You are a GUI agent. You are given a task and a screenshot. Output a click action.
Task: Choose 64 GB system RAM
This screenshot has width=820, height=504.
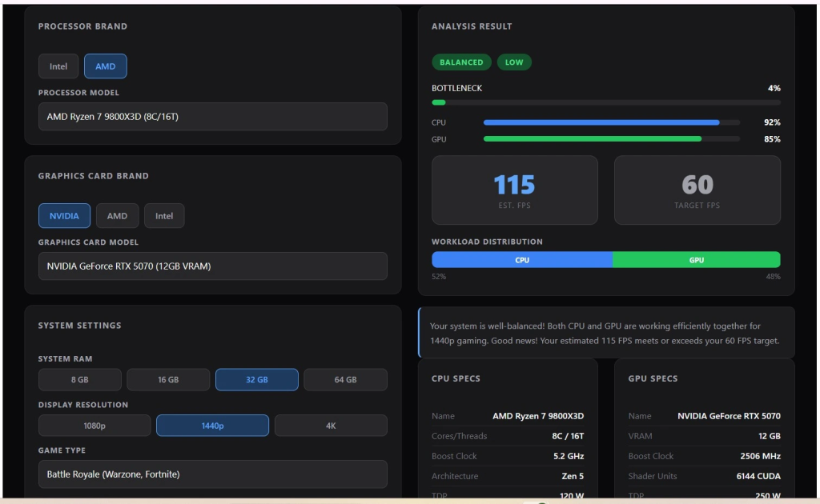click(x=346, y=380)
